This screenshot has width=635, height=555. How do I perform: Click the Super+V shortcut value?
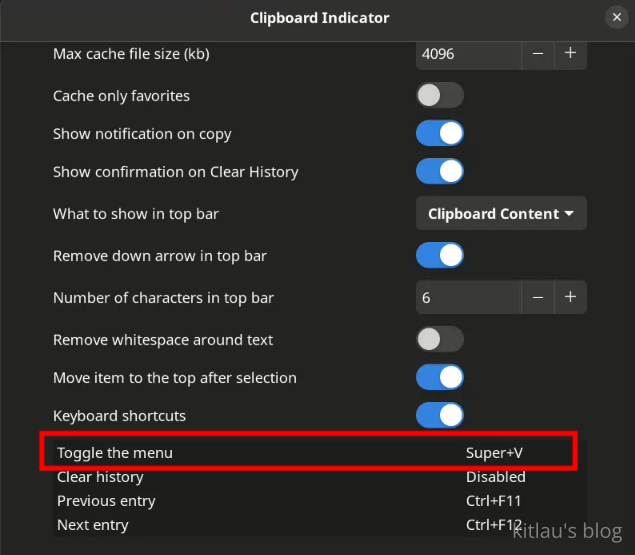coord(494,453)
